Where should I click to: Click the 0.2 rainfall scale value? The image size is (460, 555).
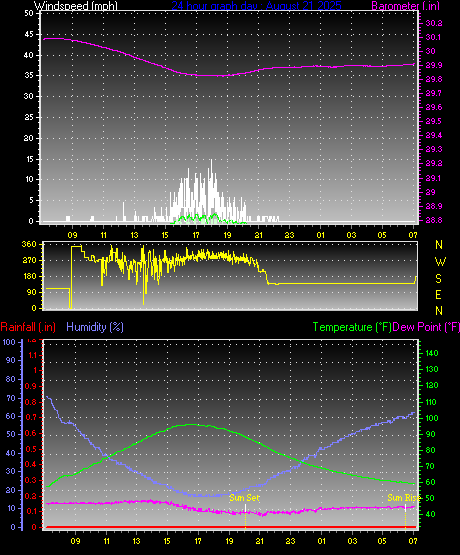(x=31, y=496)
